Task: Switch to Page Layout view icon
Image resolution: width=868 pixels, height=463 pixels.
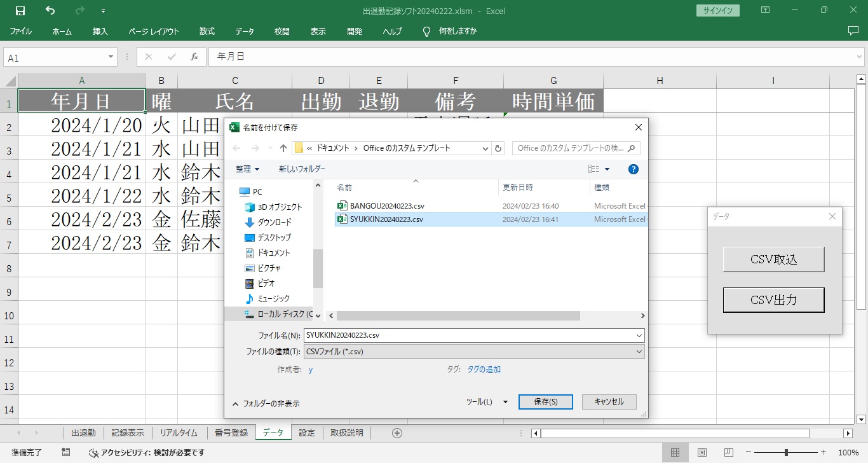Action: (702, 452)
